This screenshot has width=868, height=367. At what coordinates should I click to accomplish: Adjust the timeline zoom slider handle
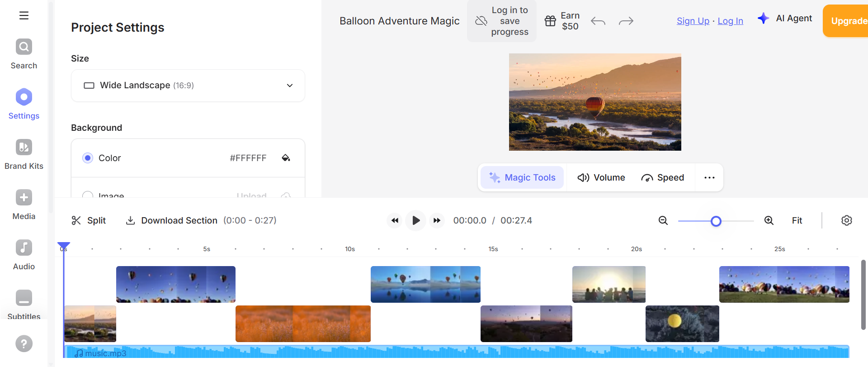point(716,221)
